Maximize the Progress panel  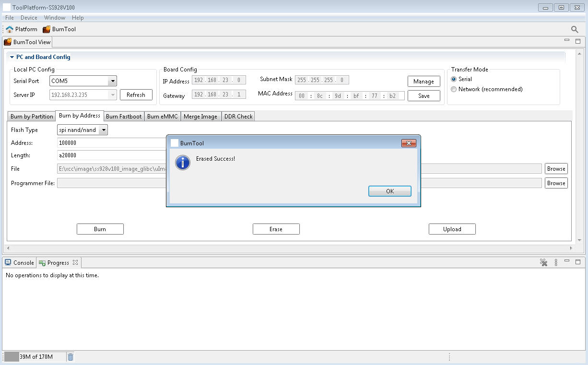point(578,262)
